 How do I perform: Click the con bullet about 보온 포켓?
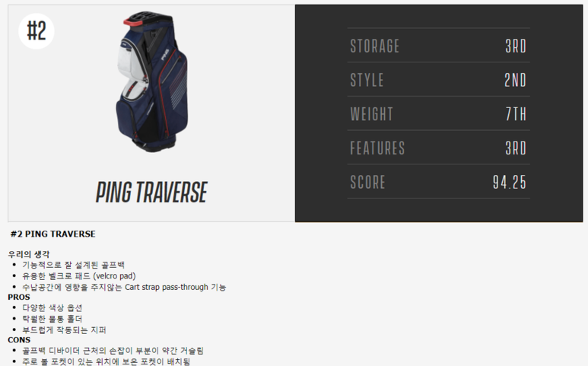click(x=106, y=361)
